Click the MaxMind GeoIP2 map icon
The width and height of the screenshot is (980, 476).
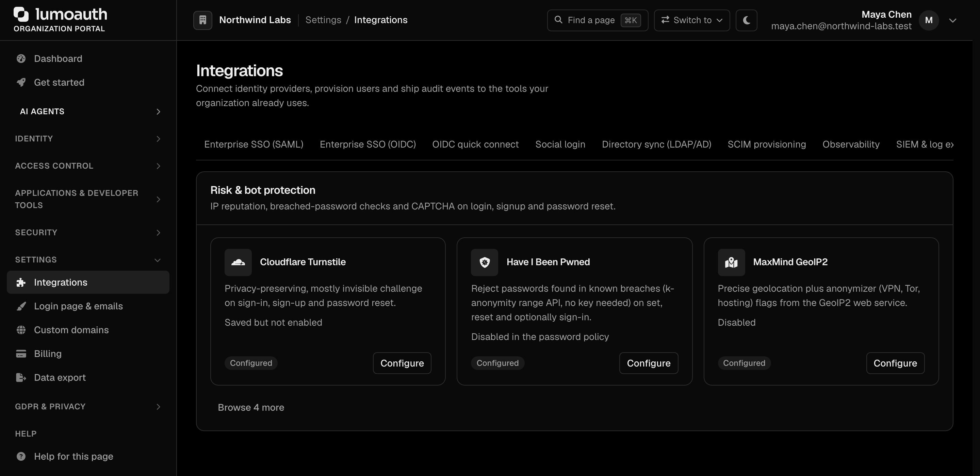[x=731, y=262]
